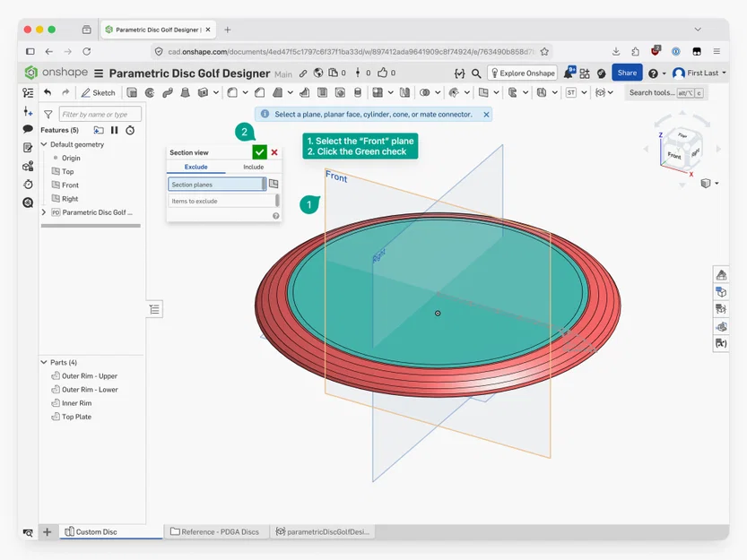Click the Section planes selection field
Image resolution: width=747 pixels, height=560 pixels.
(217, 185)
